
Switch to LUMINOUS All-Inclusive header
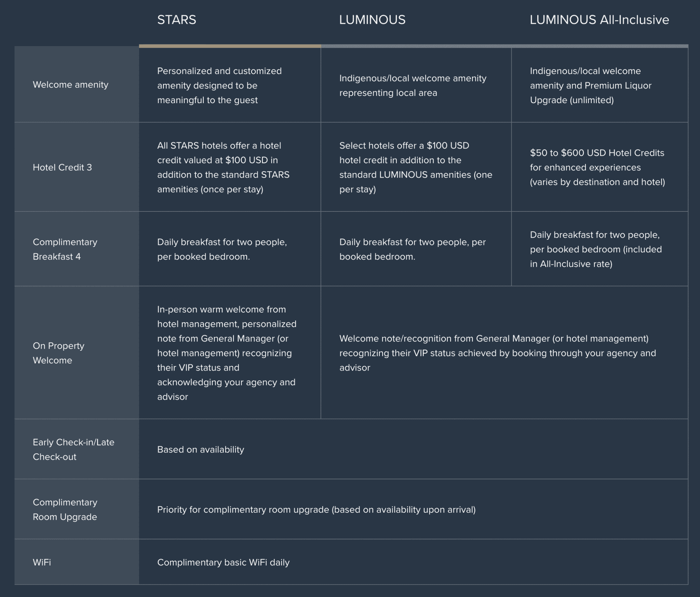(599, 20)
